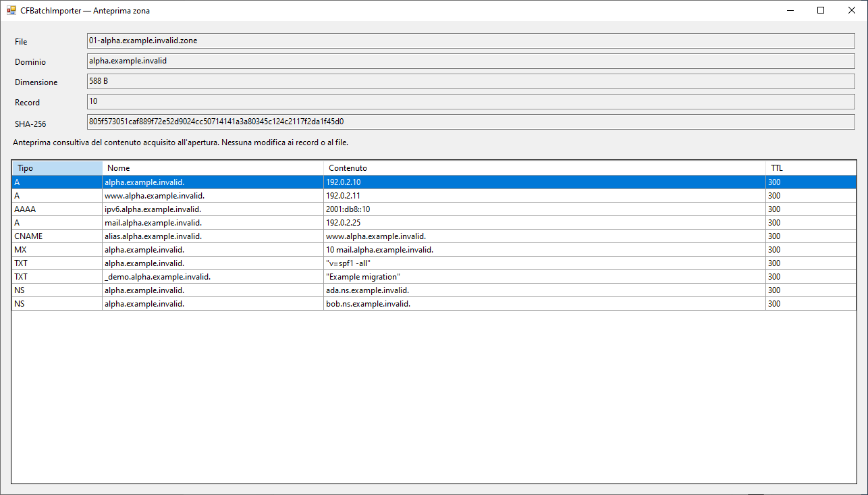Click the ada.ns.example.invalid. content cell
Viewport: 868px width, 495px height.
(545, 290)
